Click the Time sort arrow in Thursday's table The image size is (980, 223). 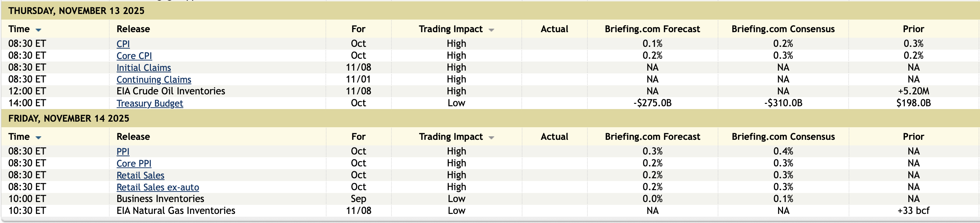tap(38, 30)
